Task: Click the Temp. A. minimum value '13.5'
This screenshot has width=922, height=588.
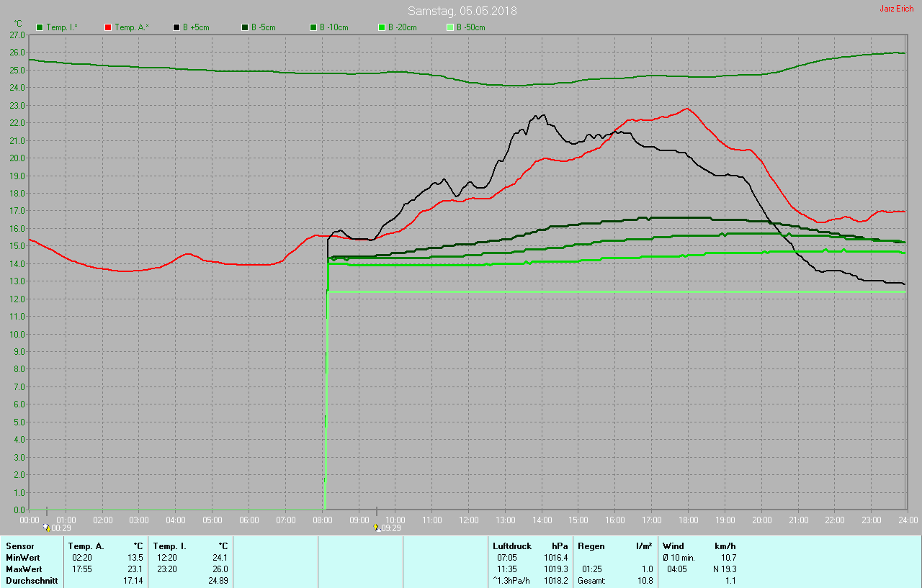Action: tap(135, 558)
